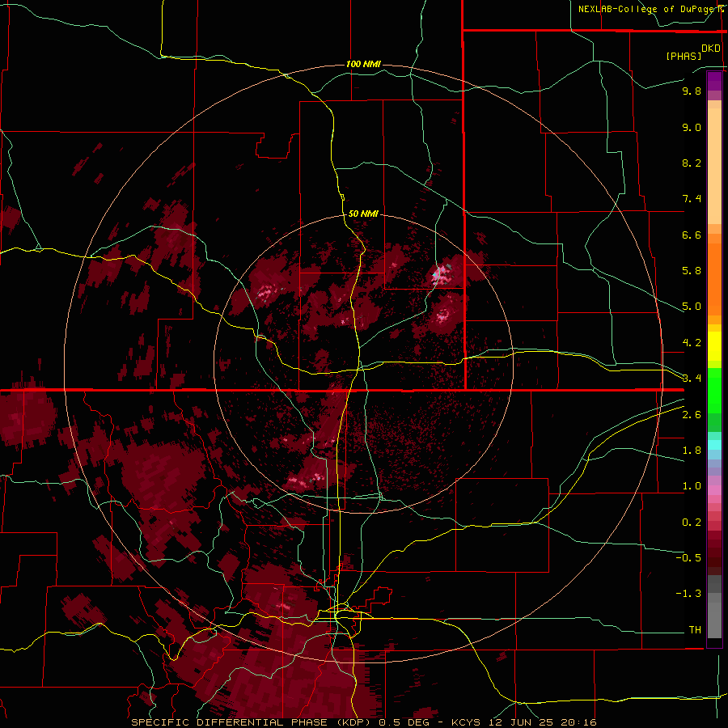This screenshot has height=728, width=728.
Task: Click the 5.8 scale value
Action: click(x=692, y=271)
